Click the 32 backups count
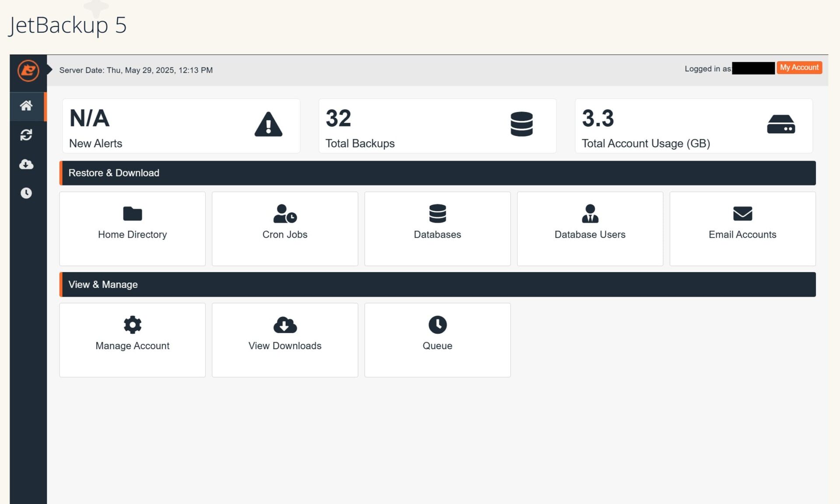Viewport: 840px width, 504px height. coord(338,118)
